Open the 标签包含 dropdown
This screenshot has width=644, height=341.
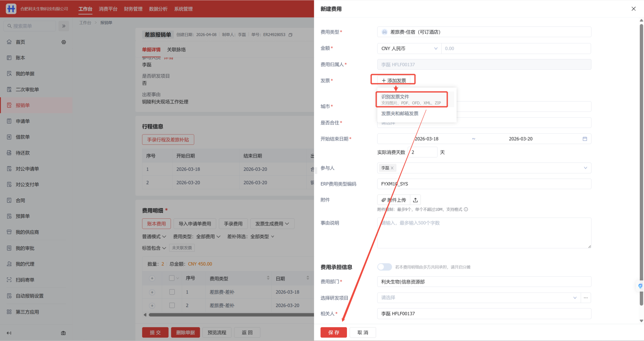tap(154, 248)
